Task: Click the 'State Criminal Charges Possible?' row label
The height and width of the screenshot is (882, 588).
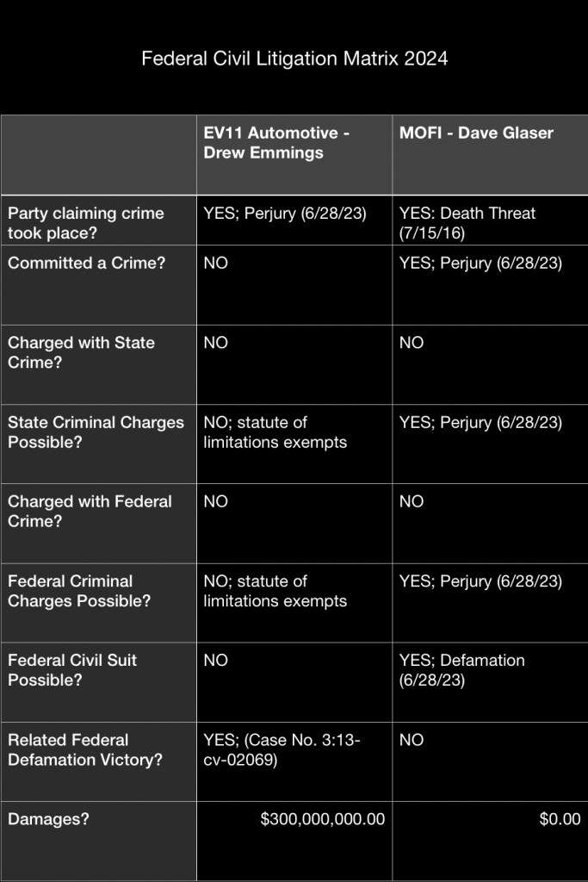Action: (96, 432)
